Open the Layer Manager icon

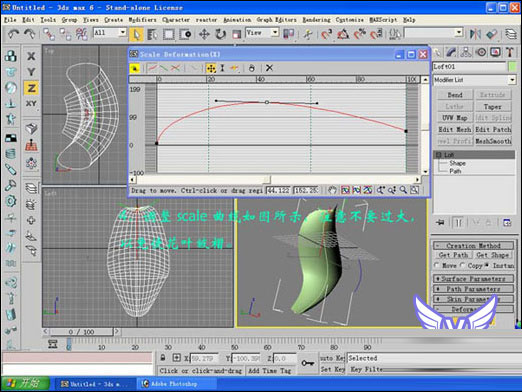pyautogui.click(x=511, y=34)
